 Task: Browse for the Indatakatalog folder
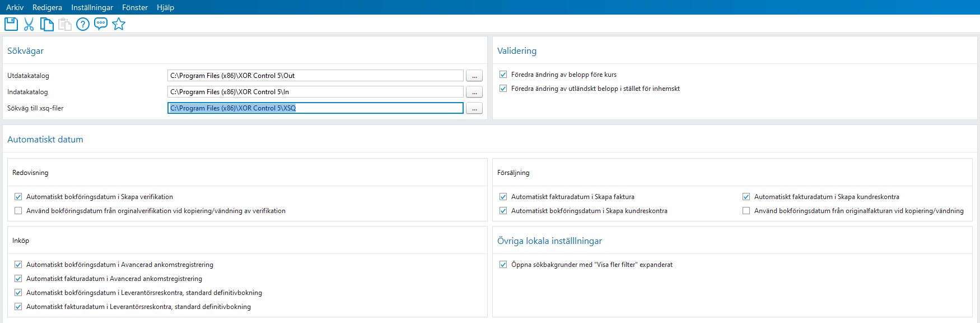pos(474,92)
